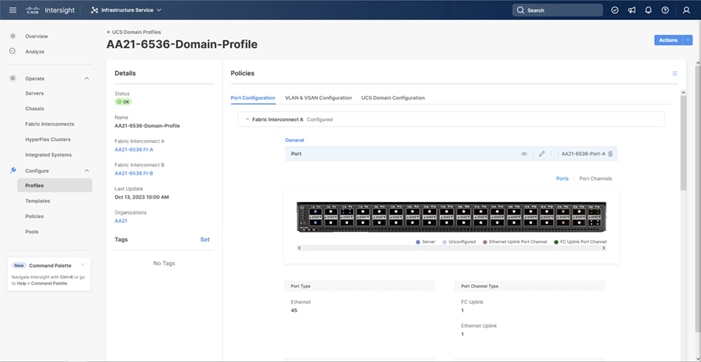Image resolution: width=701 pixels, height=362 pixels.
Task: Click the Configure wrench icon
Action: [13, 170]
